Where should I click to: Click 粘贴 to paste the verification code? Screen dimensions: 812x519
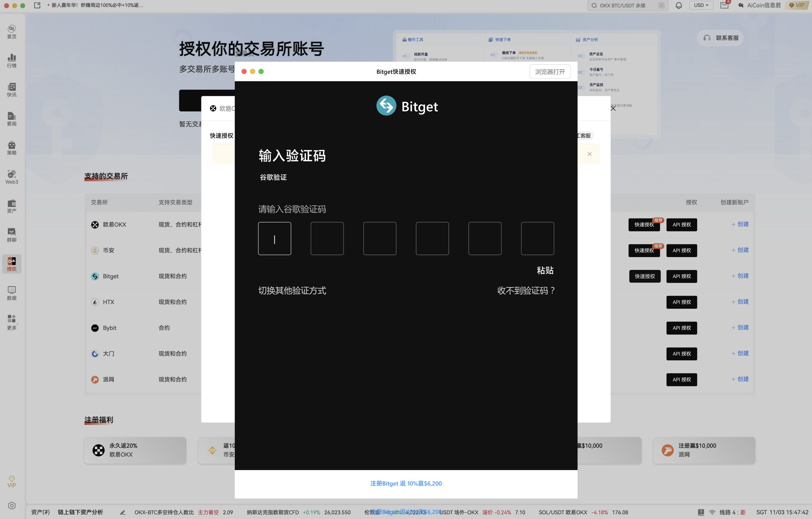[545, 270]
